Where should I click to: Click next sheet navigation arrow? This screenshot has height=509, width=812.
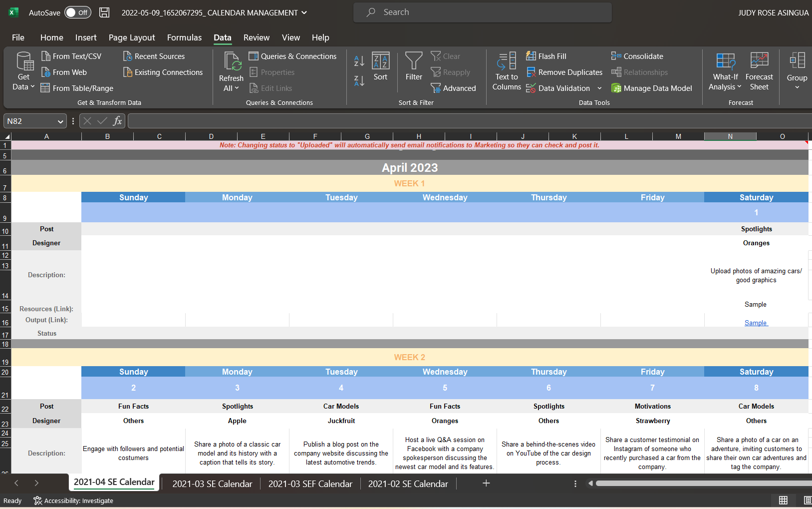click(x=36, y=483)
